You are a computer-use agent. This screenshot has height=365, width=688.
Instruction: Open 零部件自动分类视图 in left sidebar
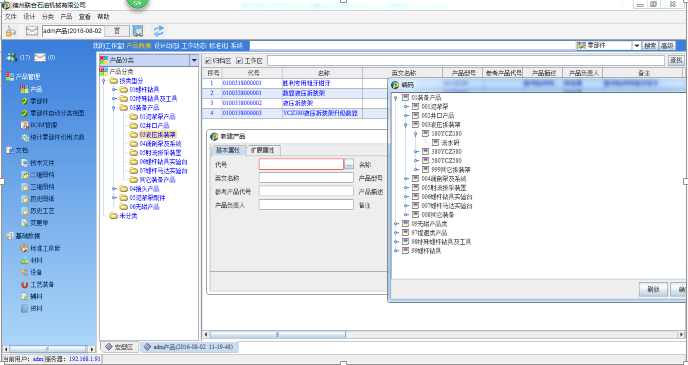pyautogui.click(x=57, y=113)
